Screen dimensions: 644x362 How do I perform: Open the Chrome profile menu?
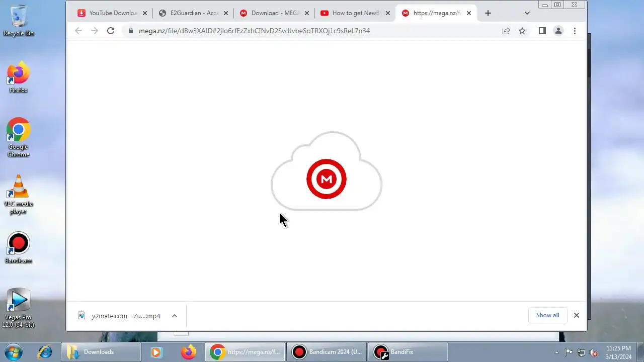[x=558, y=31]
